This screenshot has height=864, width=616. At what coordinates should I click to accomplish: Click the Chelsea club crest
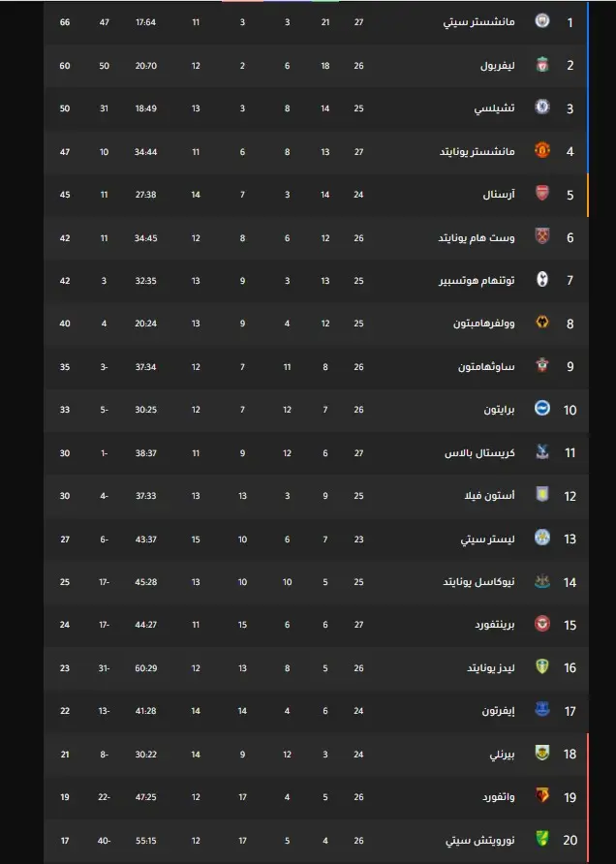click(x=542, y=107)
